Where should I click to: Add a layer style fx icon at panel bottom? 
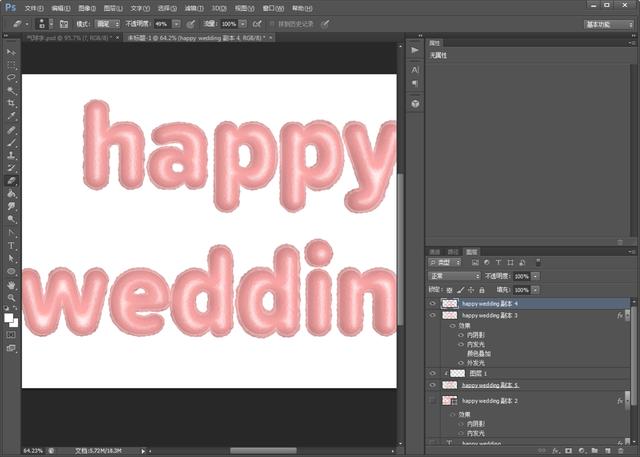pyautogui.click(x=555, y=450)
